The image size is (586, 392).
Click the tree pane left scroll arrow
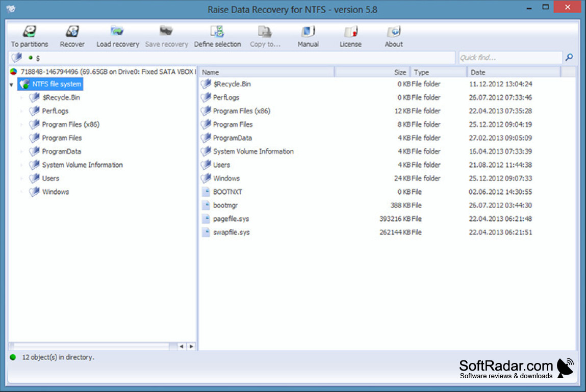tap(181, 347)
